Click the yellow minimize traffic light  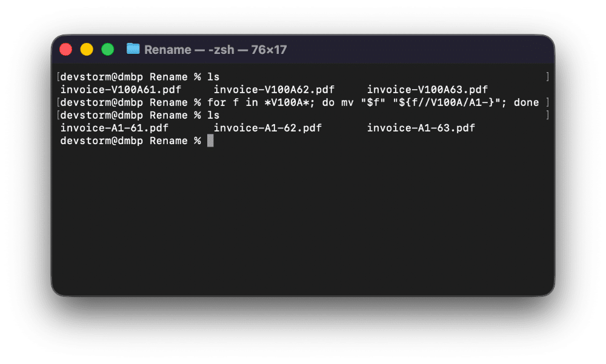87,49
